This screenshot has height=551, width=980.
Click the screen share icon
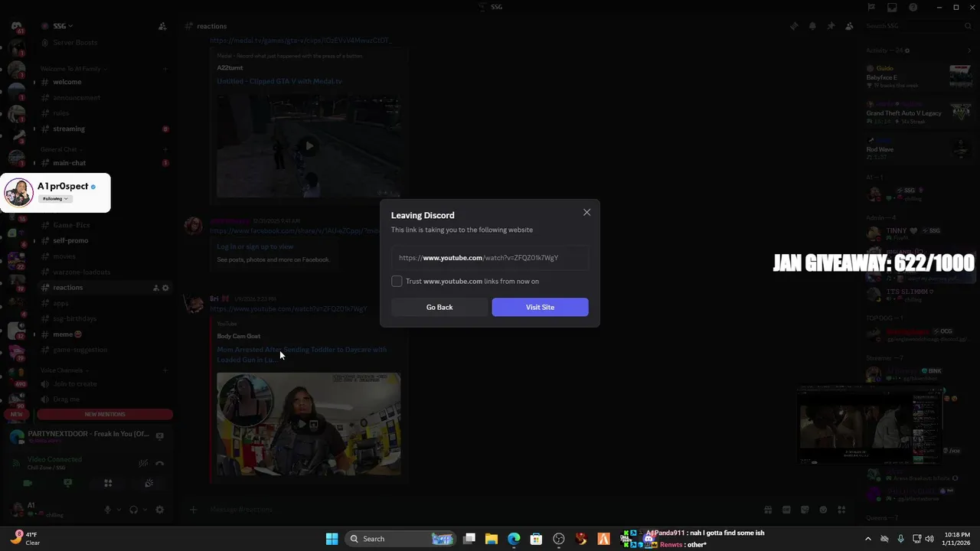pos(67,483)
